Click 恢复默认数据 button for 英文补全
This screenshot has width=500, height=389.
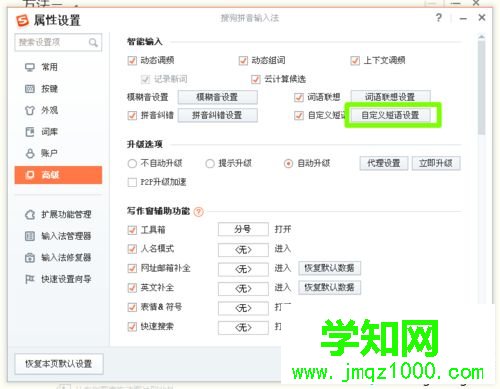point(329,287)
